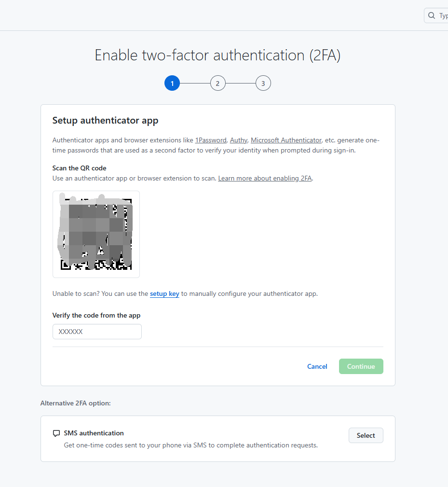The height and width of the screenshot is (487, 448).
Task: Choose SMS authentication via Select button
Action: point(366,435)
